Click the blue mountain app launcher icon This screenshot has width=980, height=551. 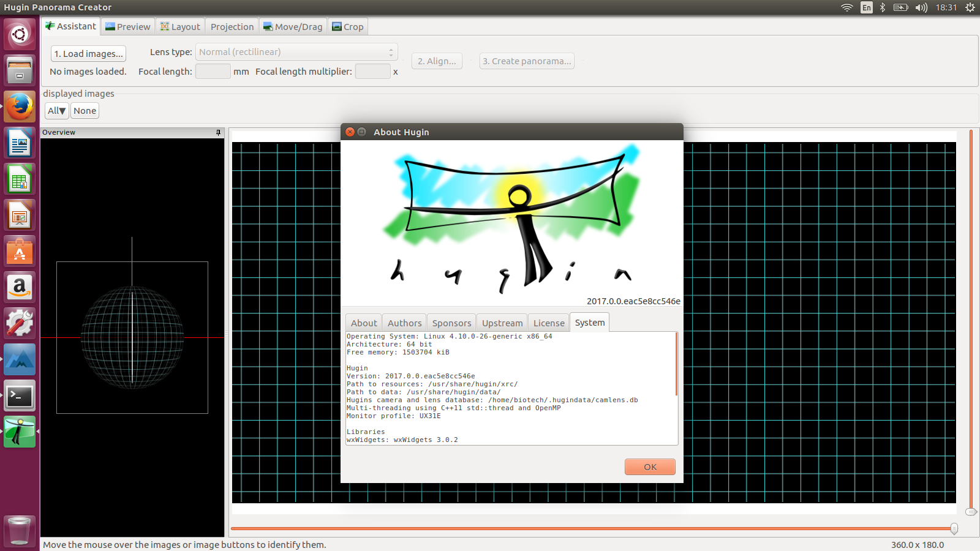click(20, 360)
